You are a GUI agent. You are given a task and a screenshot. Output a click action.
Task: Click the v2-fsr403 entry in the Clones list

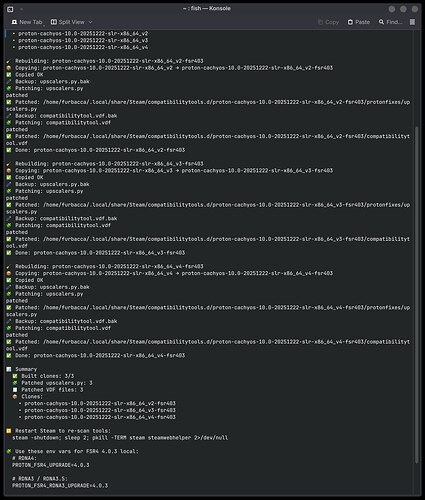[x=98, y=403]
